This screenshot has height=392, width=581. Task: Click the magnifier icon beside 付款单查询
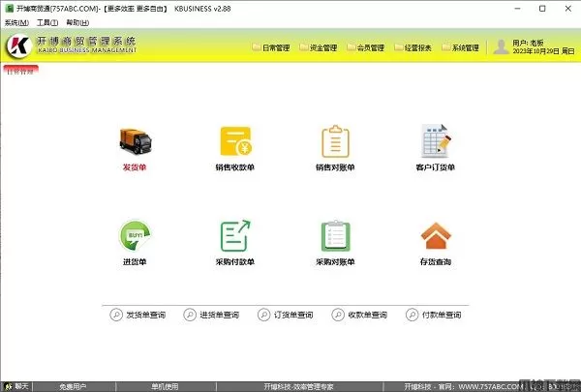pos(413,315)
